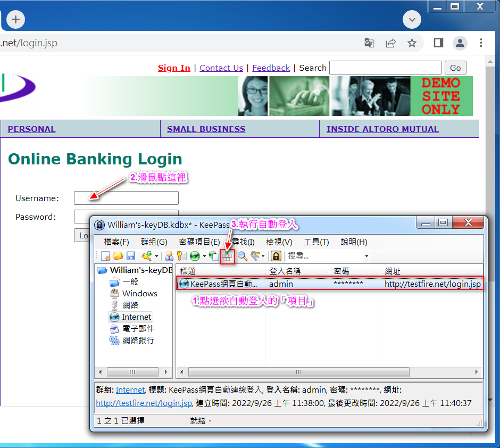Screen dimensions: 500x448
Task: Click the entry list horizontal scrollbar thumb
Action: 299,372
